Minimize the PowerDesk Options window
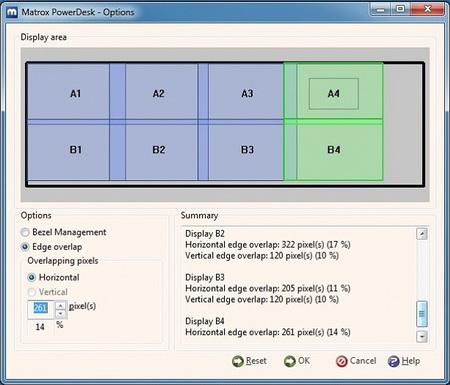Image resolution: width=450 pixels, height=385 pixels. tap(380, 10)
